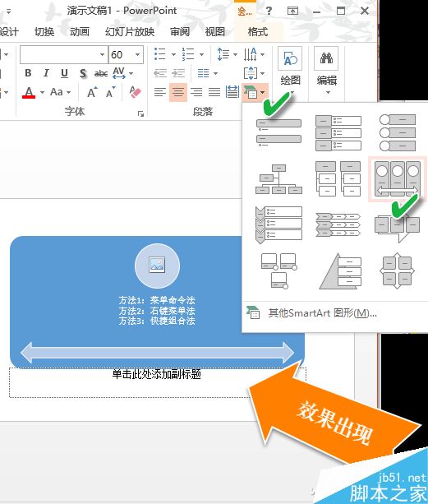
Task: Decrease font size with small A
Action: (110, 93)
